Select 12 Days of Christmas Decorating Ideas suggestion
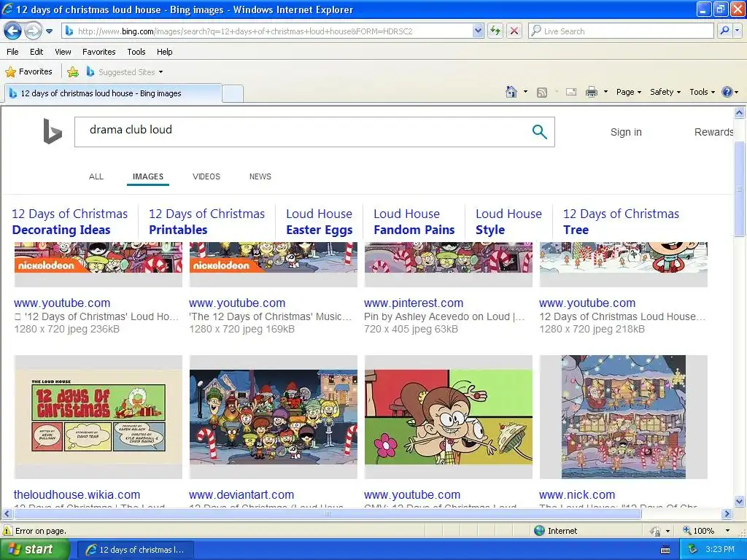 tap(69, 222)
